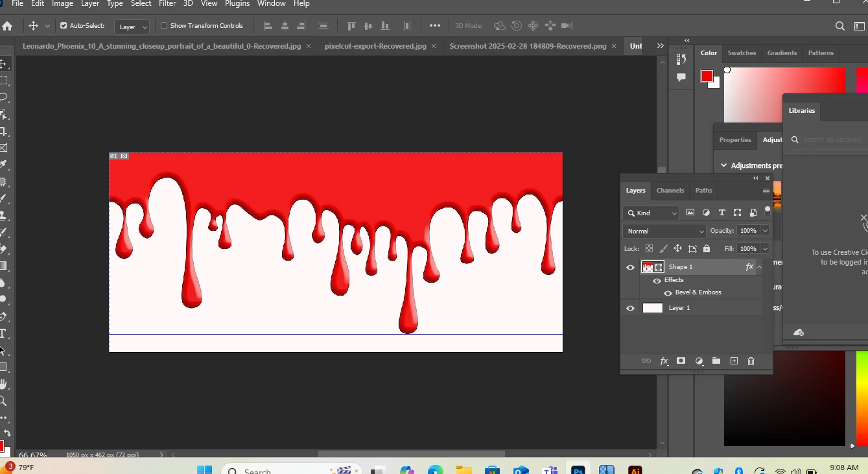This screenshot has width=868, height=474.
Task: Create new fill or adjustment layer
Action: 699,361
